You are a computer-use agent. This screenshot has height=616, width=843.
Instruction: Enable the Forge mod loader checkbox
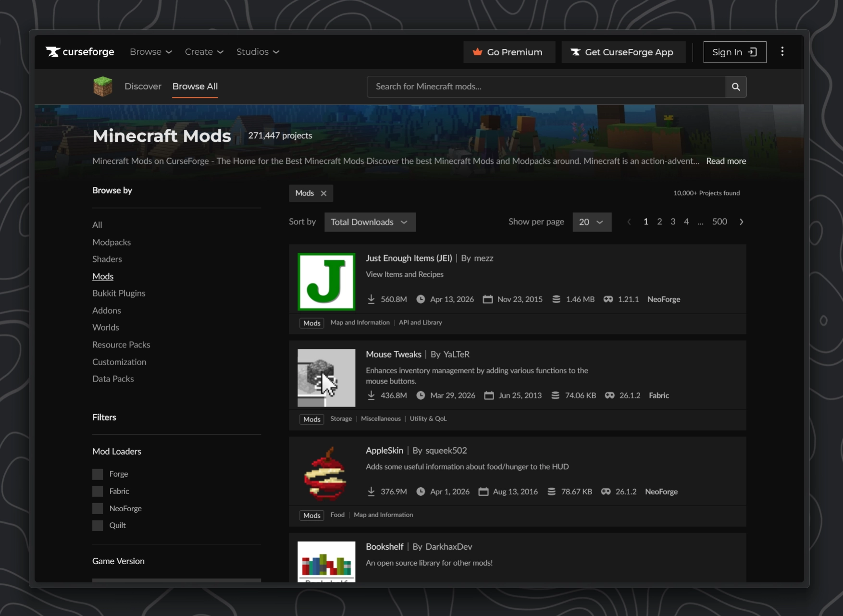[x=98, y=474]
